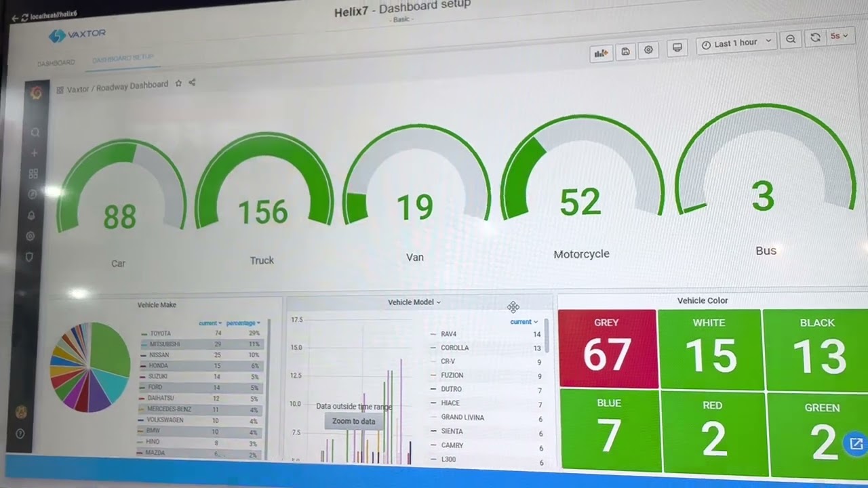Cycle view mode with the monitor icon

676,47
